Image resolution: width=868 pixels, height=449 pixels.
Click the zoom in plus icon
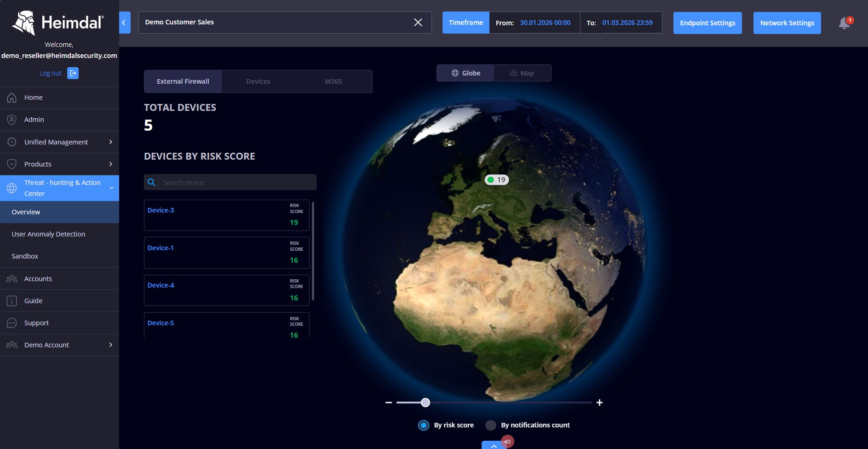point(599,403)
